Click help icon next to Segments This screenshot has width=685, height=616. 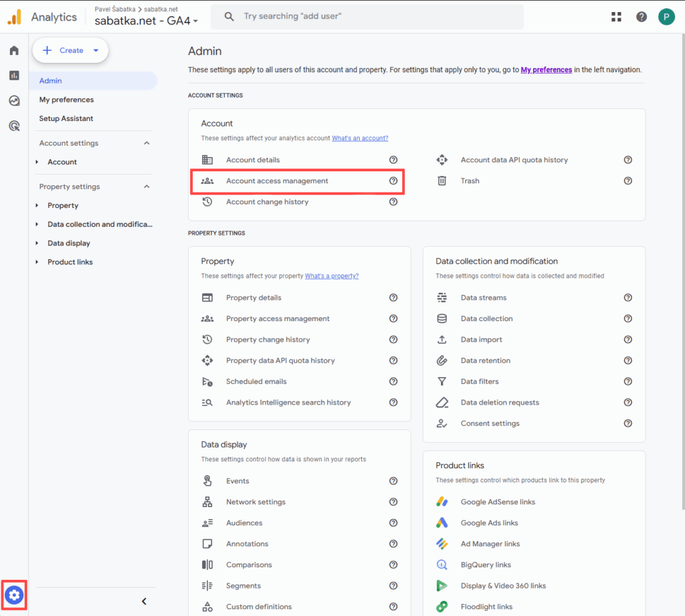[393, 586]
